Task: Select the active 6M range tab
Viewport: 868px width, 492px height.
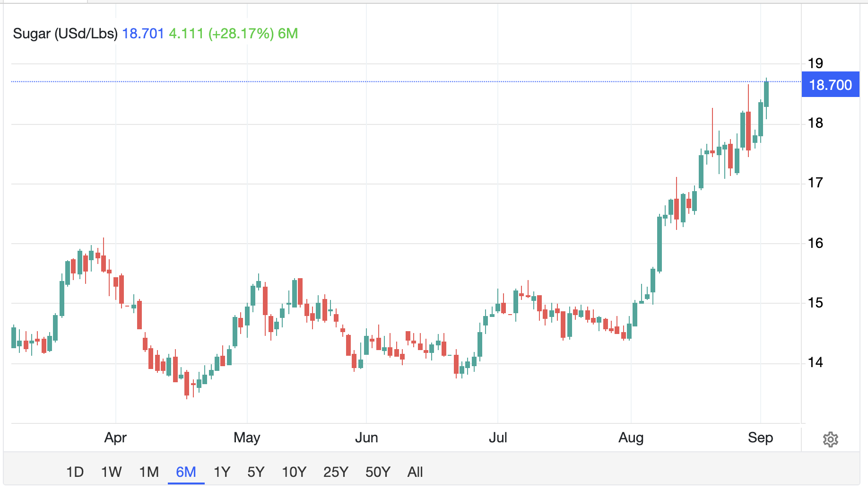Action: pyautogui.click(x=186, y=472)
